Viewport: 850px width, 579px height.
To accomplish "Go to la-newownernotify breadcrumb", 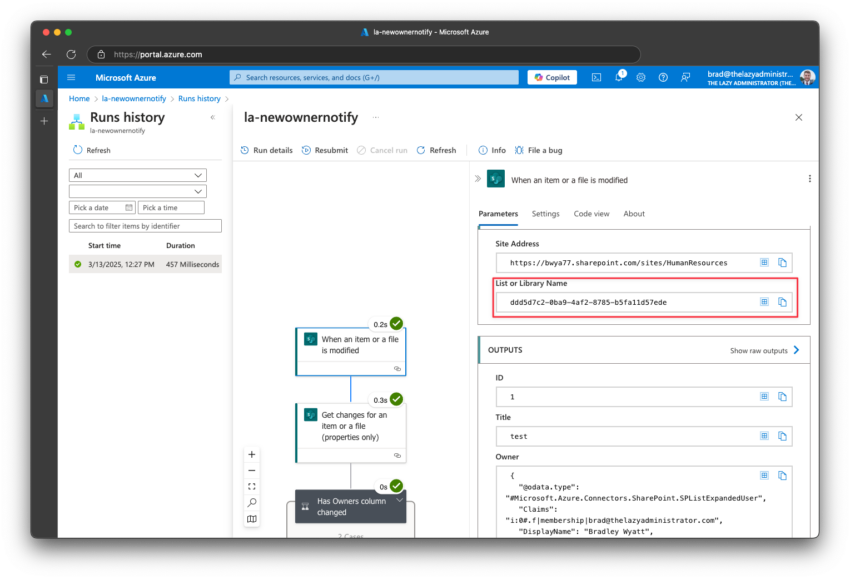I will coord(134,99).
